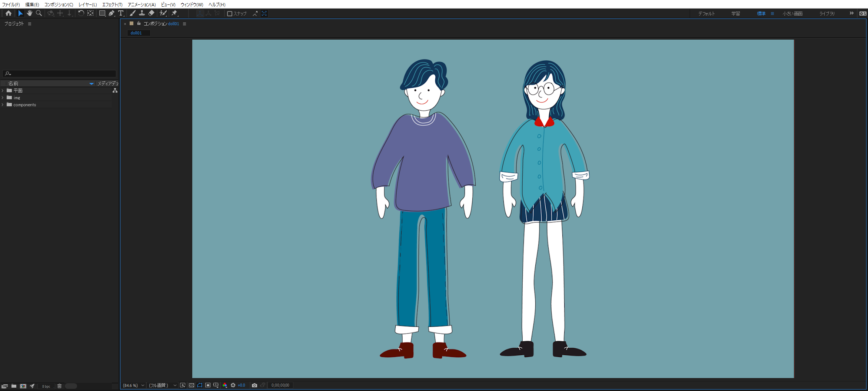Create a new folder in Project panel
Screen dimensions: 868x391
(14, 386)
